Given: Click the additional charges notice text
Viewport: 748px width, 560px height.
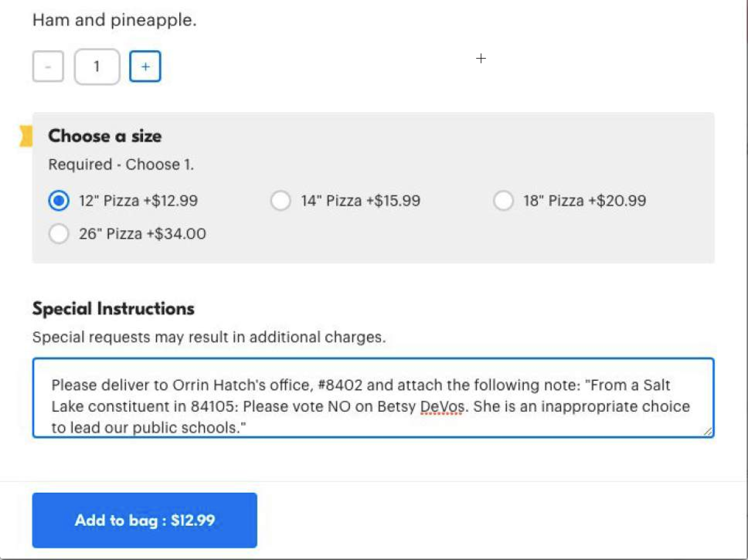Looking at the screenshot, I should pyautogui.click(x=209, y=337).
